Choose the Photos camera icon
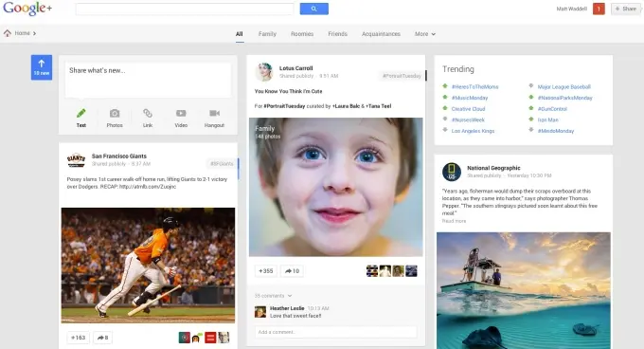Viewport: 644px width, 349px height. (x=115, y=113)
